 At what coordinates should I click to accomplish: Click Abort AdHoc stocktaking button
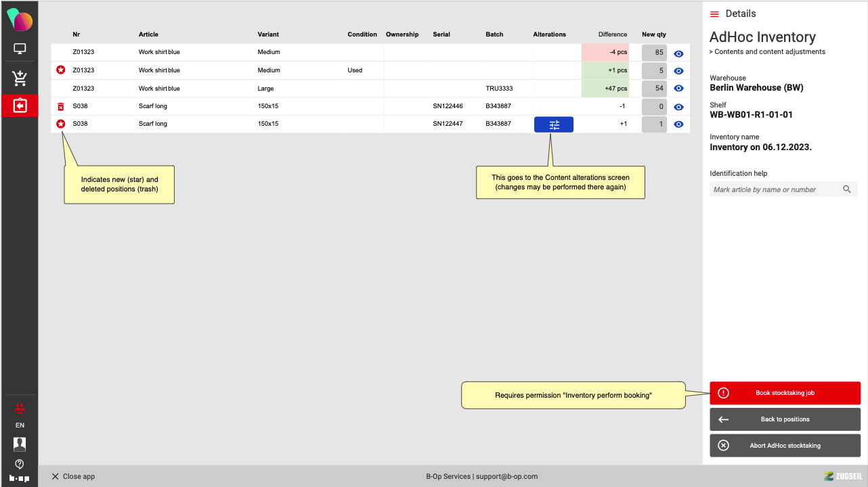tap(785, 446)
